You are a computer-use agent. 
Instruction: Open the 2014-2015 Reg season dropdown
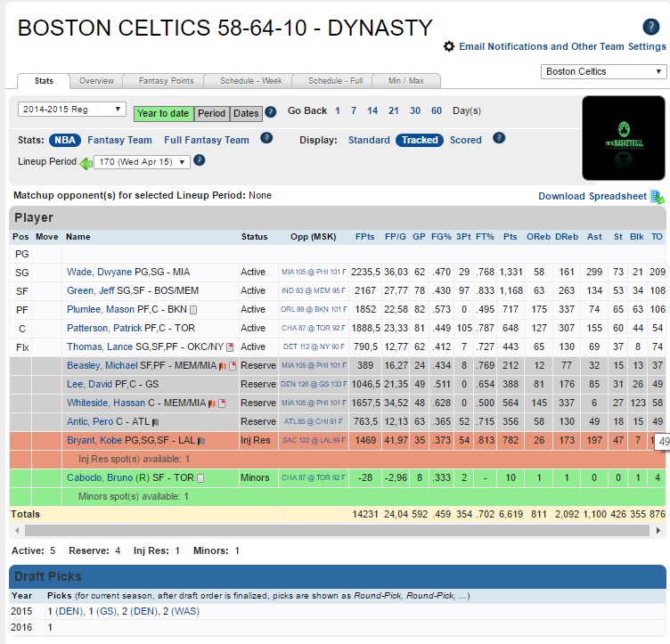tap(72, 110)
